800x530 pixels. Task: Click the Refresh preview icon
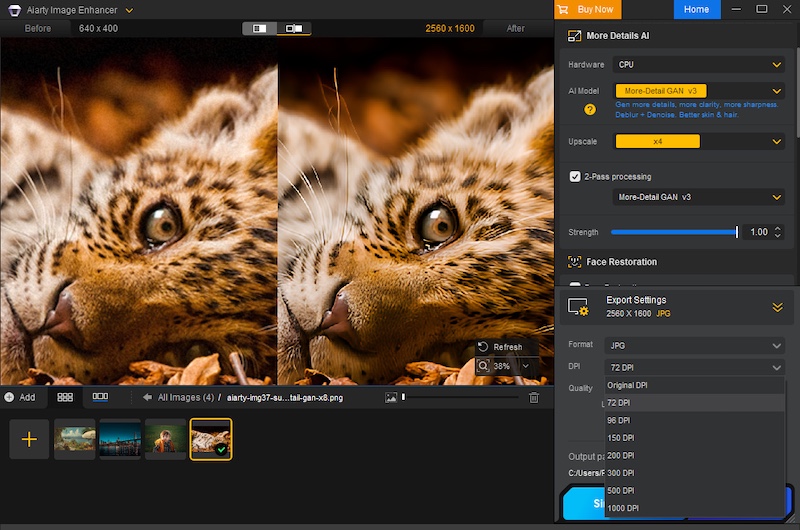483,347
